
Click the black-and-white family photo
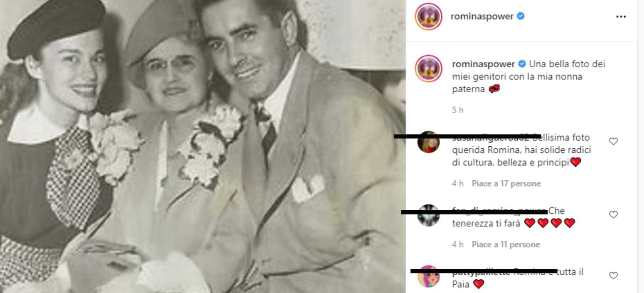203,146
